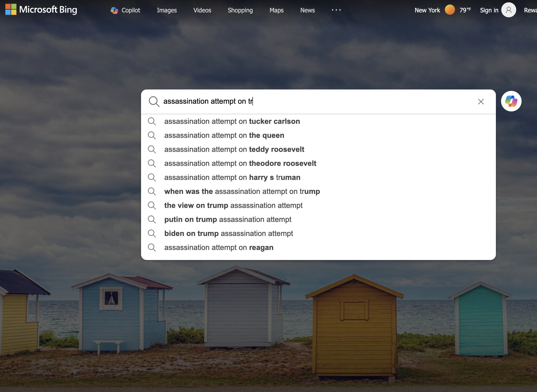Image resolution: width=537 pixels, height=392 pixels.
Task: Click the search magnifier icon in search box
Action: point(154,102)
